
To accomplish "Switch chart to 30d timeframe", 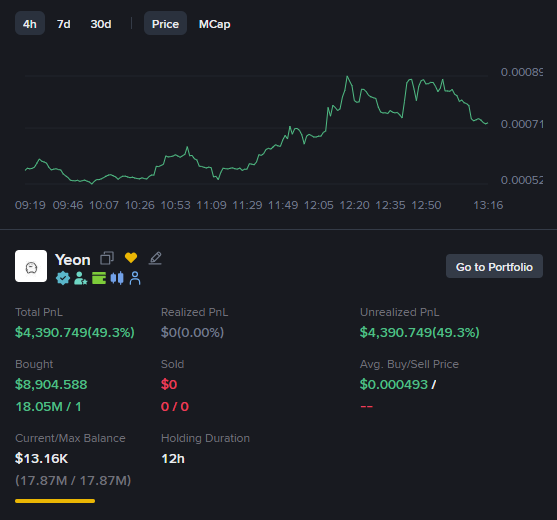I will [x=101, y=24].
